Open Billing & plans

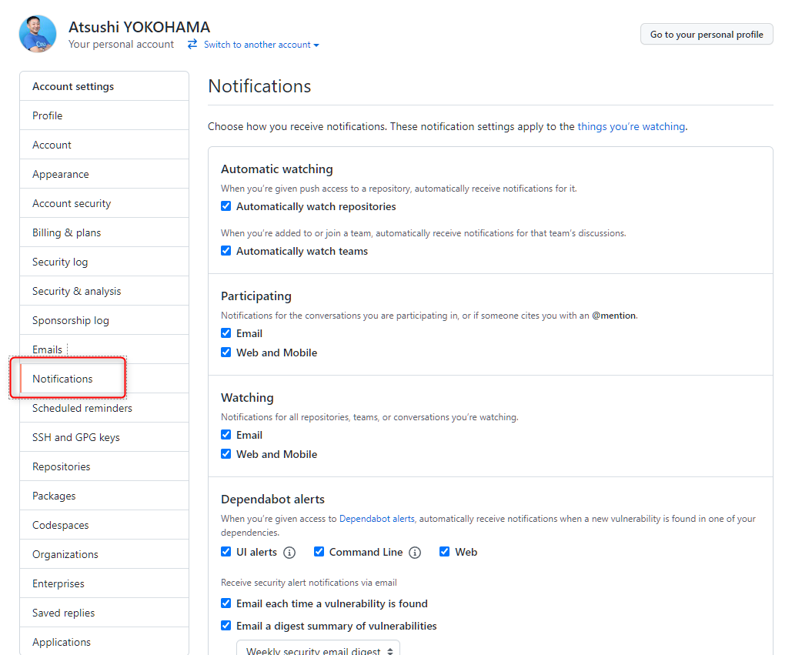104,232
